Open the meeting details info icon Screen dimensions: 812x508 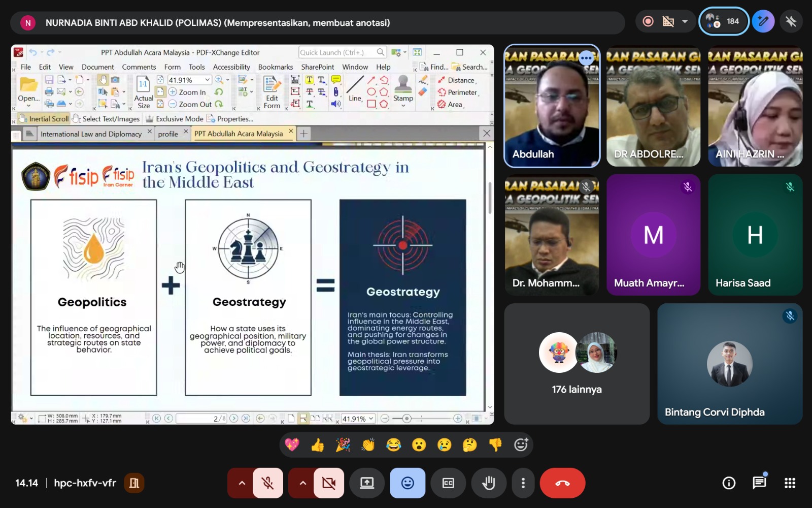coord(729,483)
